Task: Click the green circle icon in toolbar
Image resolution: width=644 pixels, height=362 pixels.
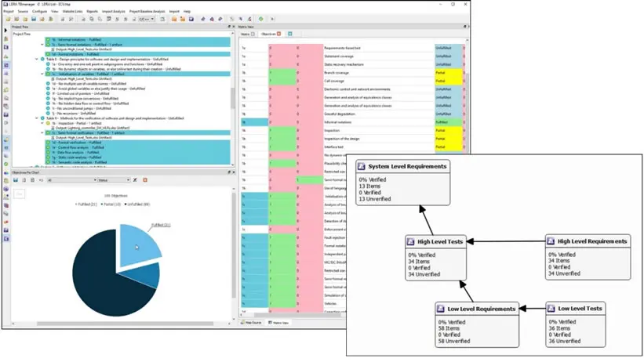Action: point(260,19)
